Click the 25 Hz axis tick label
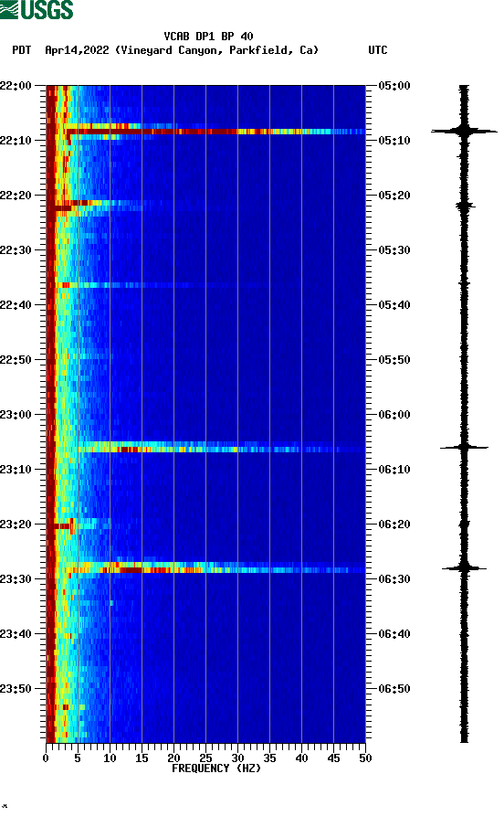 205,758
